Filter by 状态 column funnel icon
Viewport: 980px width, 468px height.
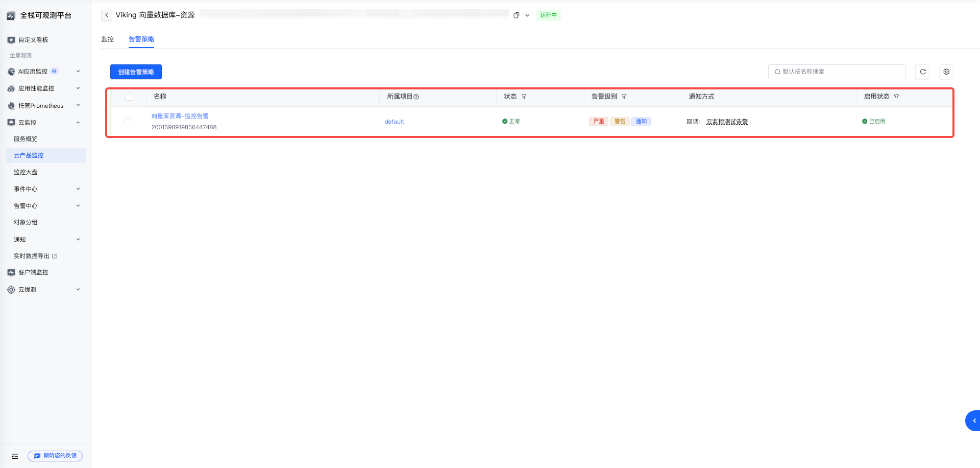click(524, 97)
